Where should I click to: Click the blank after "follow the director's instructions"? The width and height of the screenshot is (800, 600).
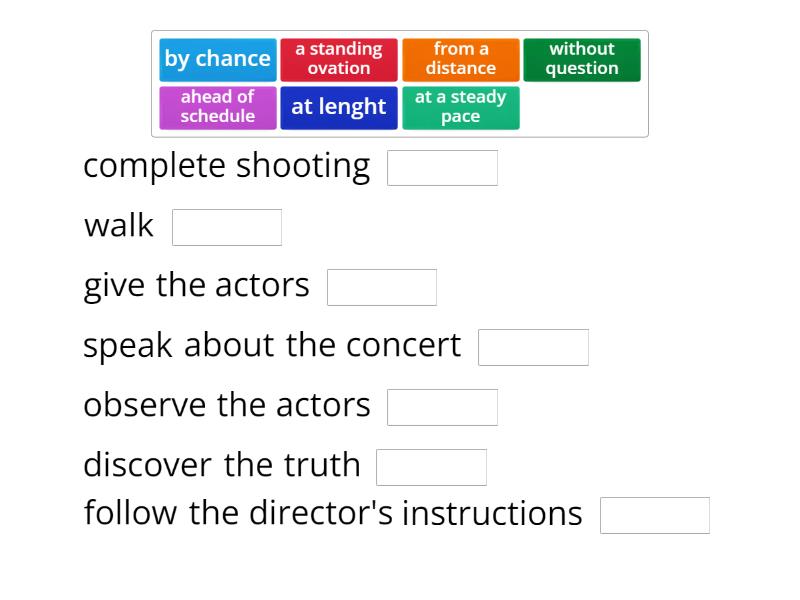[x=655, y=515]
